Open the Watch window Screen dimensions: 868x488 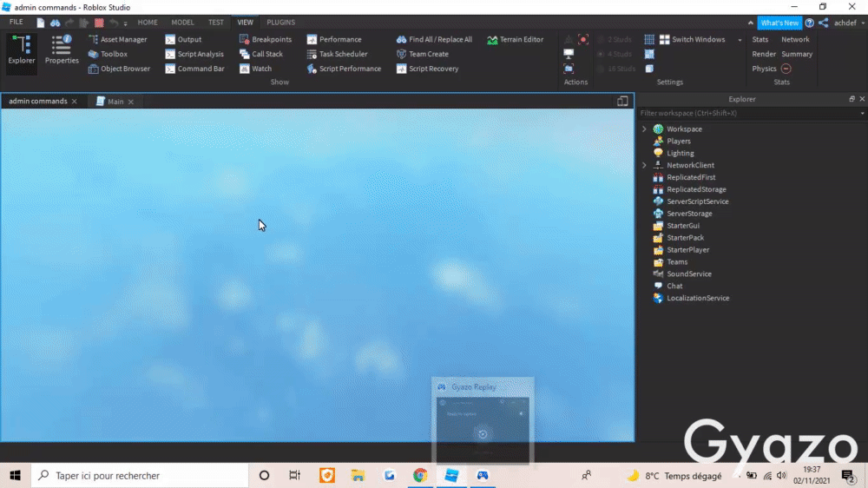point(256,69)
